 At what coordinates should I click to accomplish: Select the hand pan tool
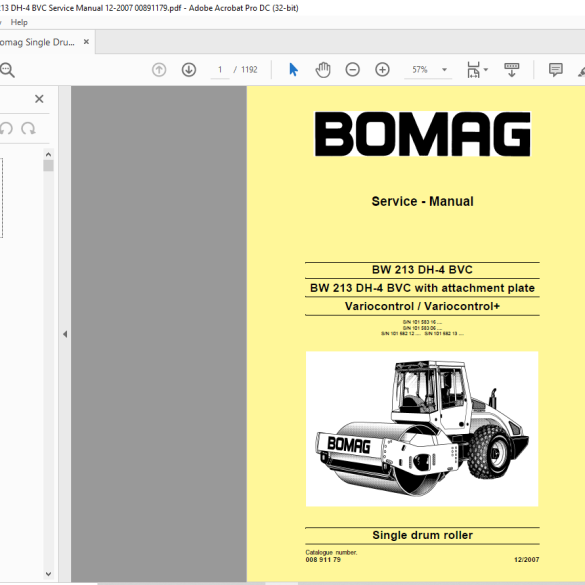[x=323, y=70]
